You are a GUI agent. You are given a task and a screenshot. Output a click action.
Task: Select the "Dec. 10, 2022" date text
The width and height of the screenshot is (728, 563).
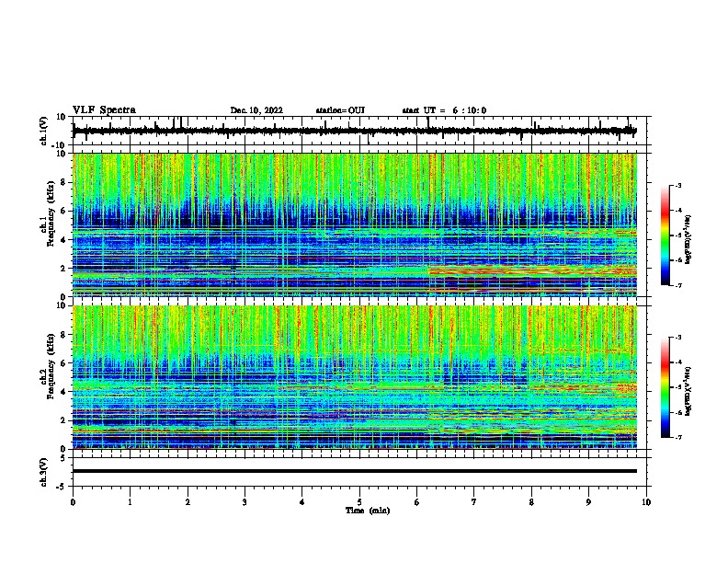coord(256,110)
